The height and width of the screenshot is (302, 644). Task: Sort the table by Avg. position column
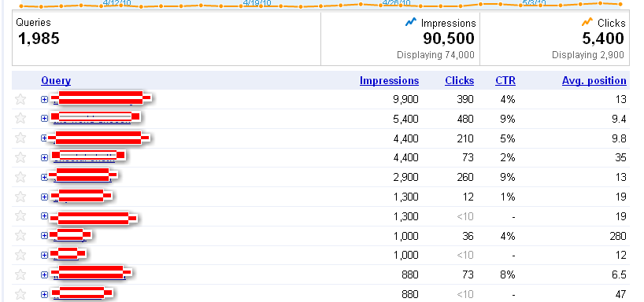pos(594,81)
